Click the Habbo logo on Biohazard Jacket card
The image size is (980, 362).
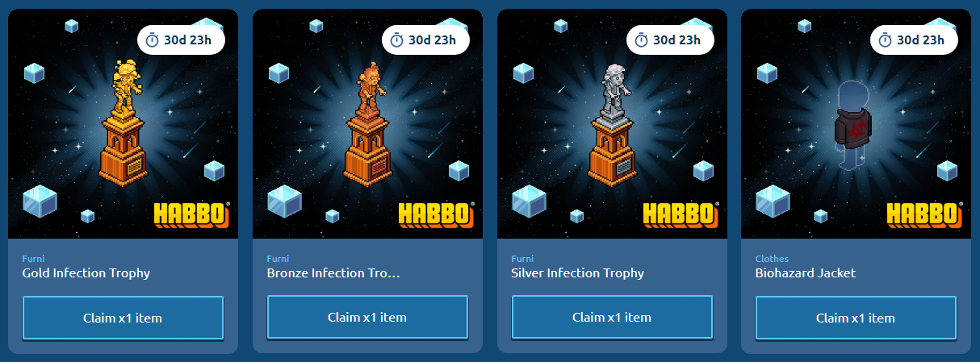[925, 215]
